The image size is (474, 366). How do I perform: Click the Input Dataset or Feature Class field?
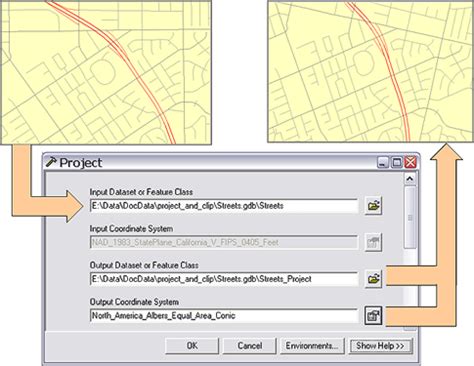click(224, 206)
